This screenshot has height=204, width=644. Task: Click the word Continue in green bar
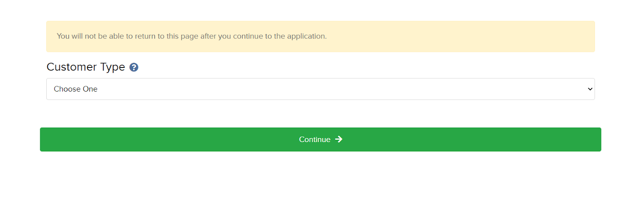tap(315, 139)
